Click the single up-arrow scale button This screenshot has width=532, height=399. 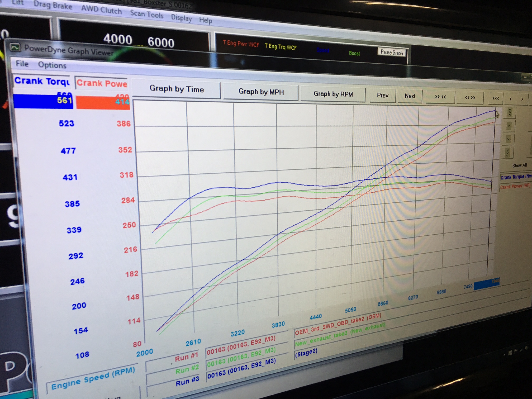click(509, 126)
